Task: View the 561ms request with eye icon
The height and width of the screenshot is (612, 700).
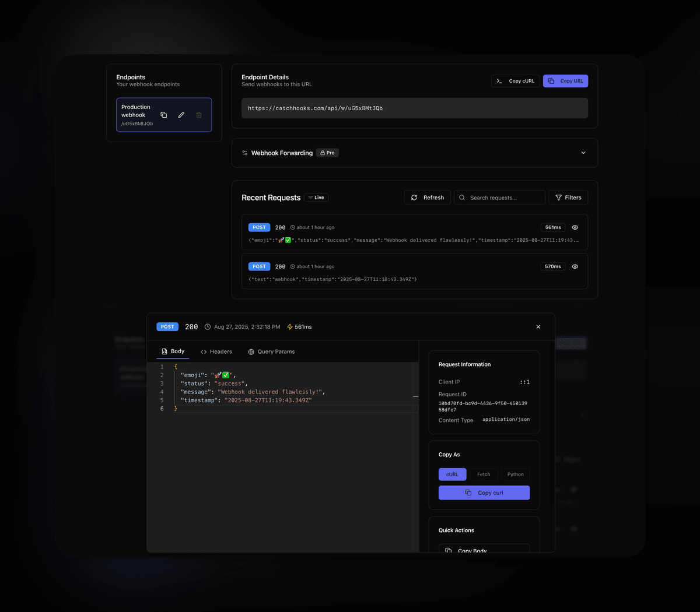Action: pyautogui.click(x=575, y=227)
